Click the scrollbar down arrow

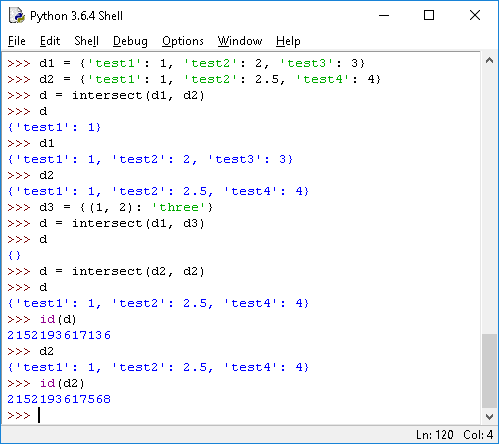[x=489, y=416]
